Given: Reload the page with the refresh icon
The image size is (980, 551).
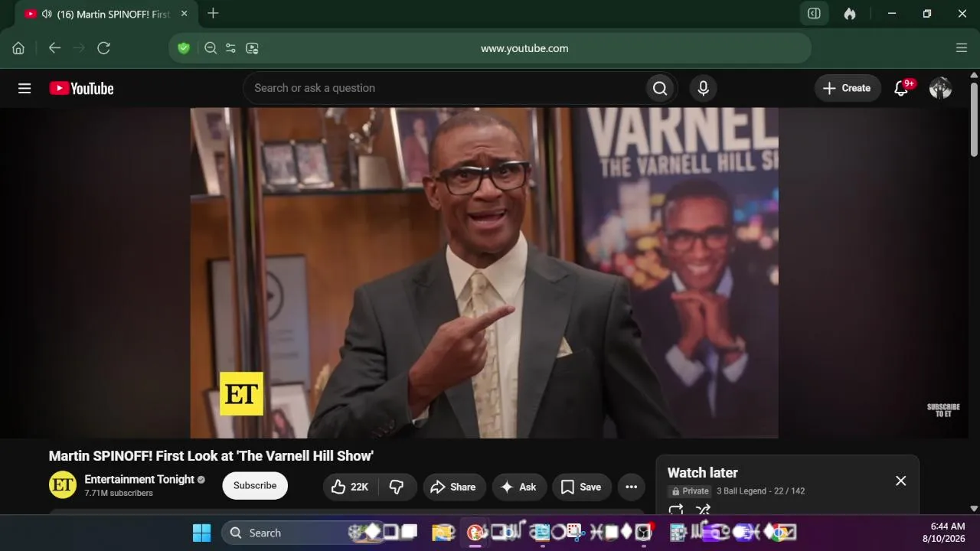Looking at the screenshot, I should (x=104, y=48).
